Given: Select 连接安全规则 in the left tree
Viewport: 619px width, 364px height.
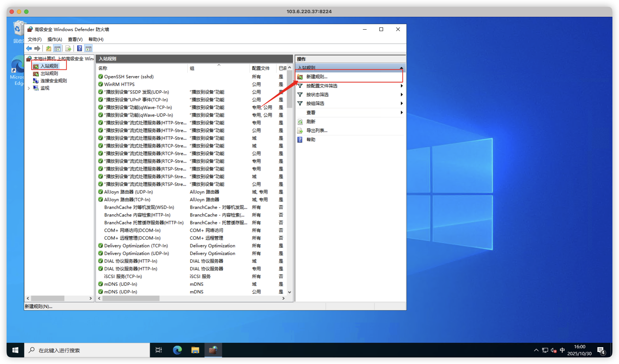Looking at the screenshot, I should tap(53, 81).
